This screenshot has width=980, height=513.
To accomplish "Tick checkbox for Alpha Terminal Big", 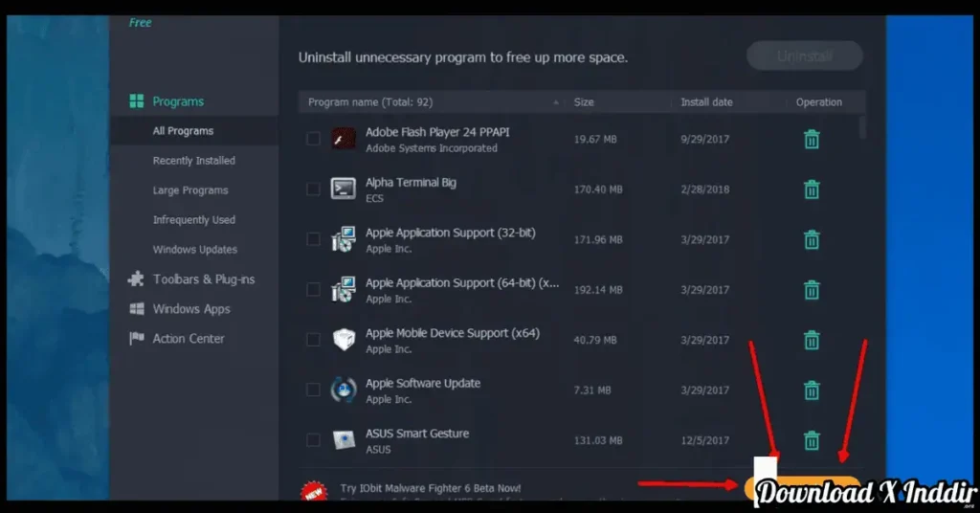I will (x=313, y=189).
